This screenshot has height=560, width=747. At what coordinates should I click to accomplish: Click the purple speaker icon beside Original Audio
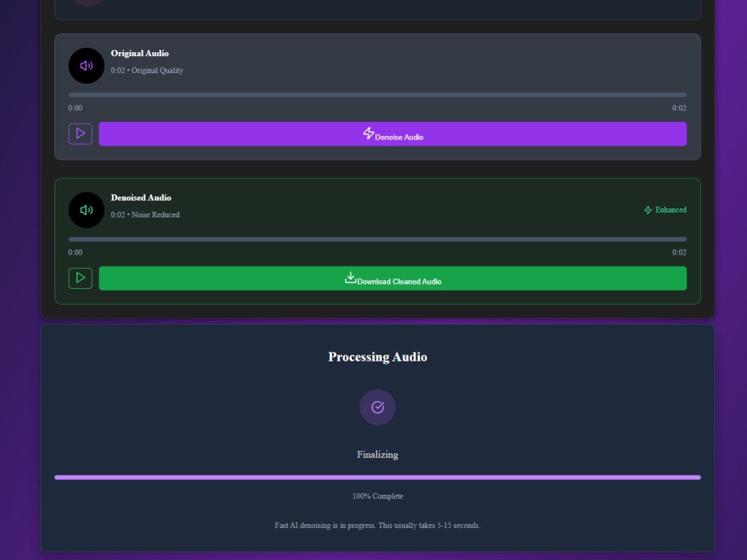(86, 66)
